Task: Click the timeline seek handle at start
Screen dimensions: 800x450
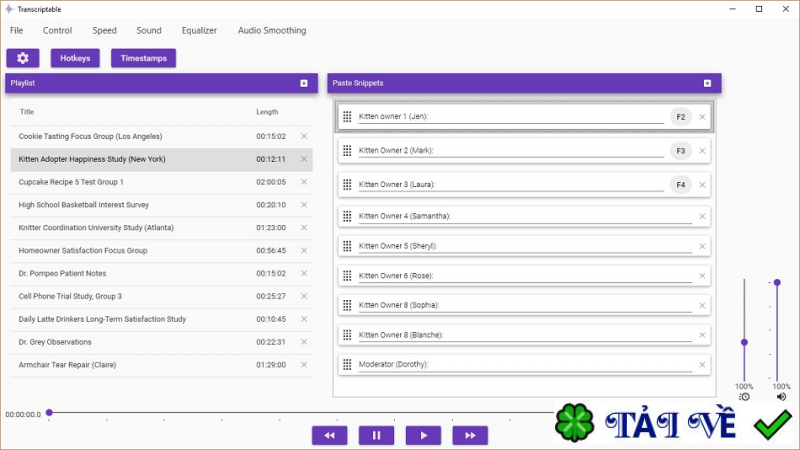Action: [x=49, y=412]
